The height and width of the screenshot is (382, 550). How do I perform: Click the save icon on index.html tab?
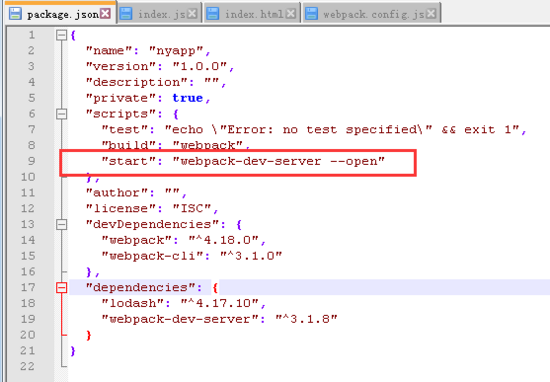point(213,14)
